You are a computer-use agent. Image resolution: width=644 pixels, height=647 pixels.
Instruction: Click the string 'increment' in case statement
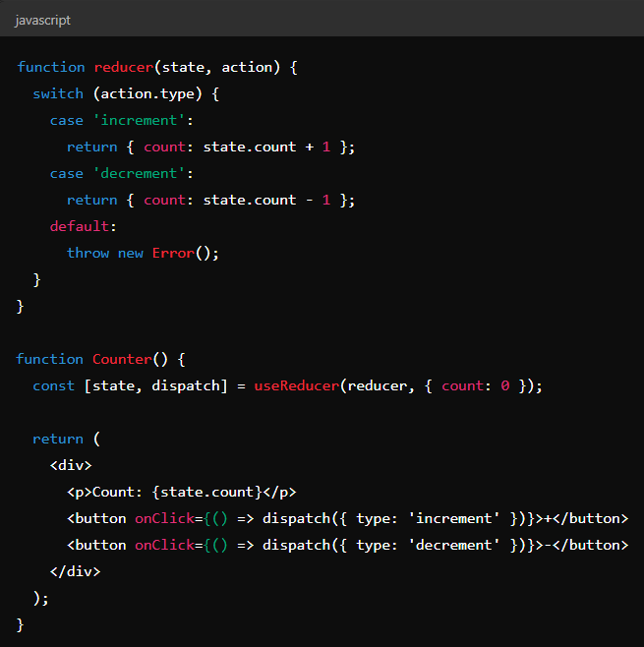[x=139, y=121]
